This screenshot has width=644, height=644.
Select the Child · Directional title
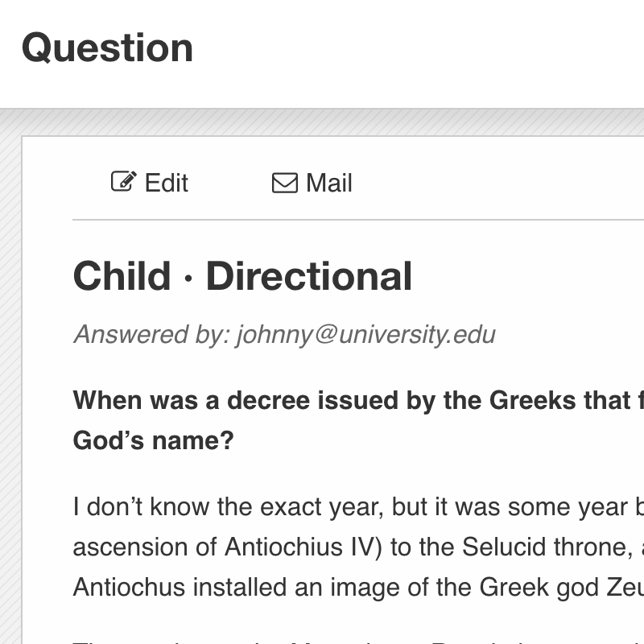tap(242, 276)
